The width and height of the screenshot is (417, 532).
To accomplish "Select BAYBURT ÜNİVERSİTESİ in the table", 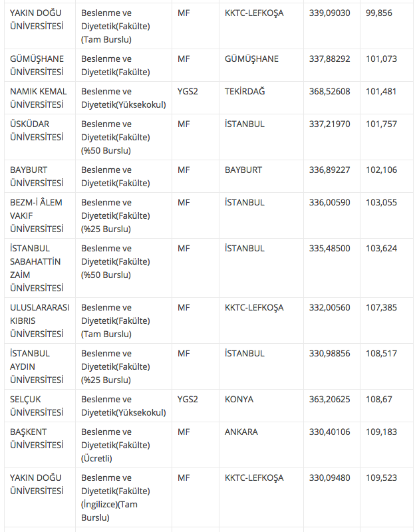I will coord(37,176).
